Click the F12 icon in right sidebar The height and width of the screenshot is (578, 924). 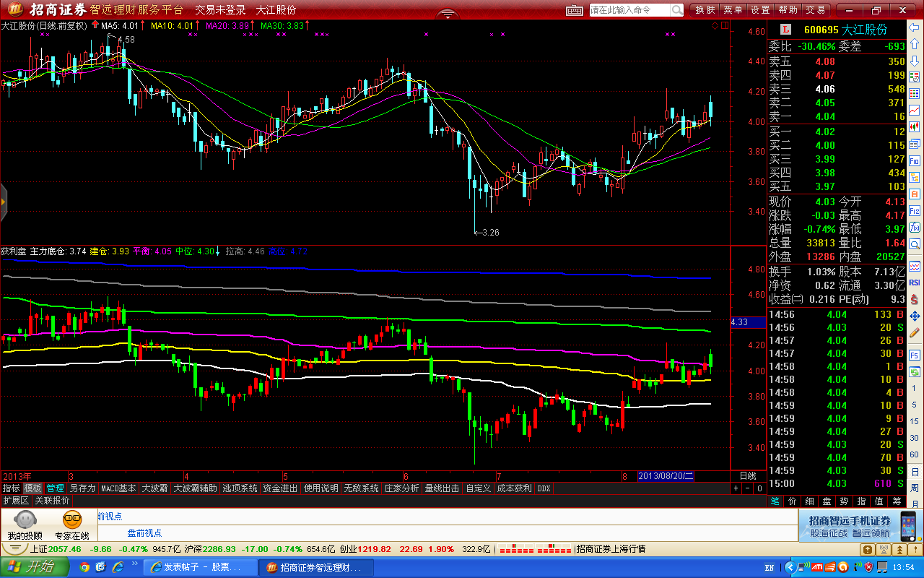914,210
